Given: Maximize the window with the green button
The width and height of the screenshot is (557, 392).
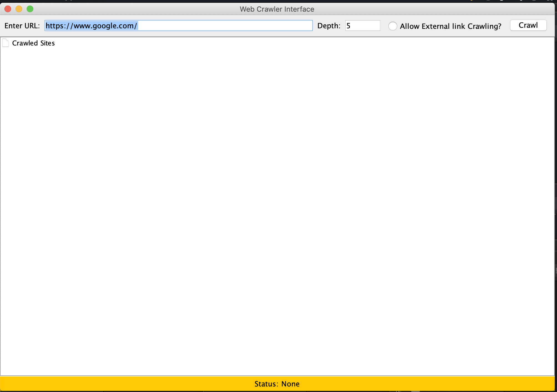Looking at the screenshot, I should pyautogui.click(x=30, y=9).
